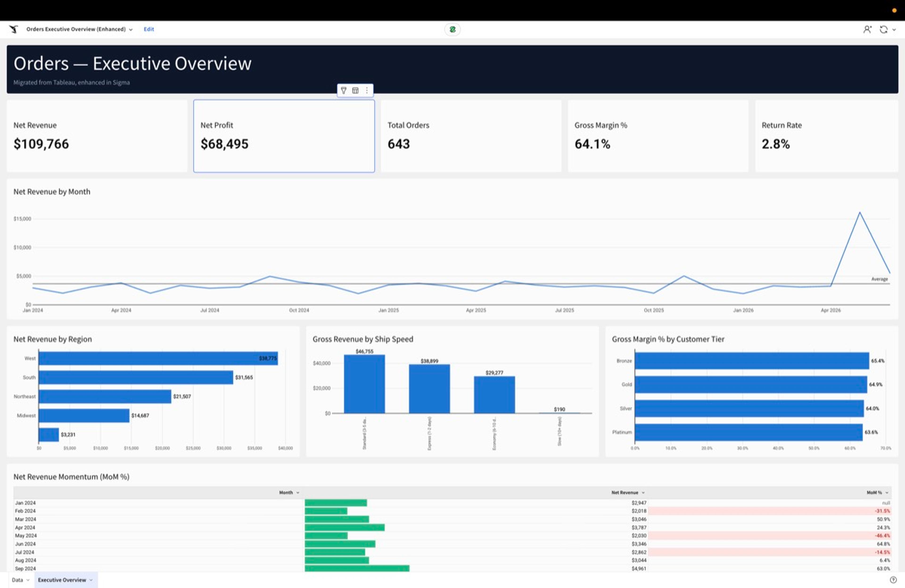Click the refresh data icon

coord(883,29)
